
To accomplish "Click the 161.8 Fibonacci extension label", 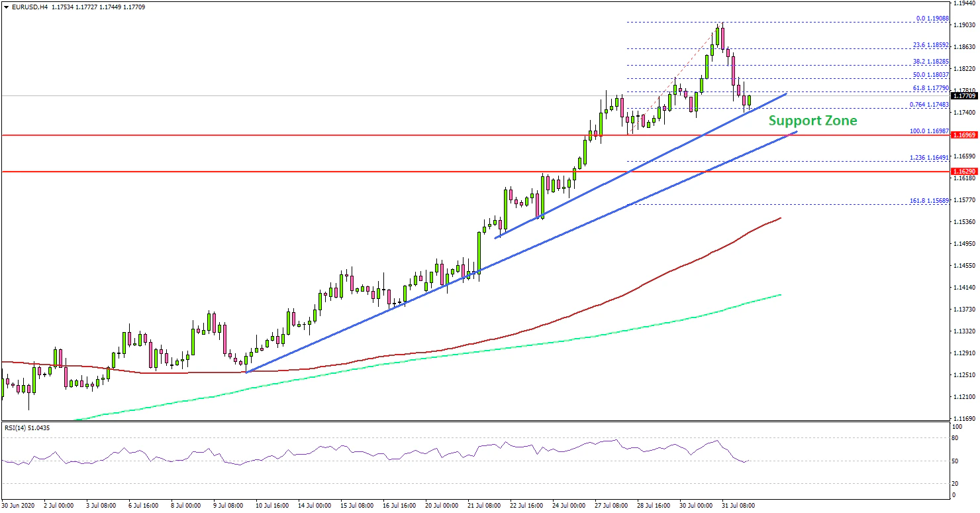I will click(x=930, y=201).
